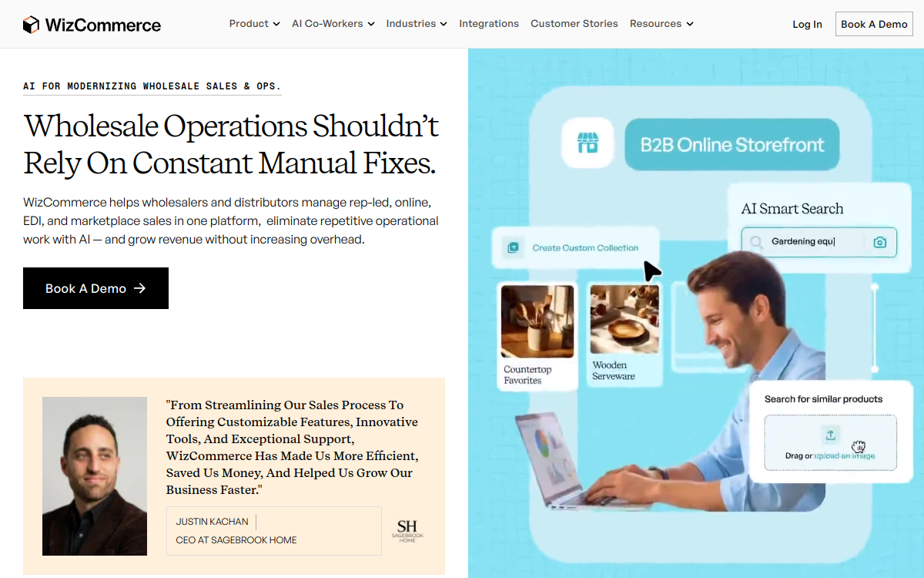The height and width of the screenshot is (578, 924).
Task: Open the Industries dropdown menu
Action: (x=417, y=24)
